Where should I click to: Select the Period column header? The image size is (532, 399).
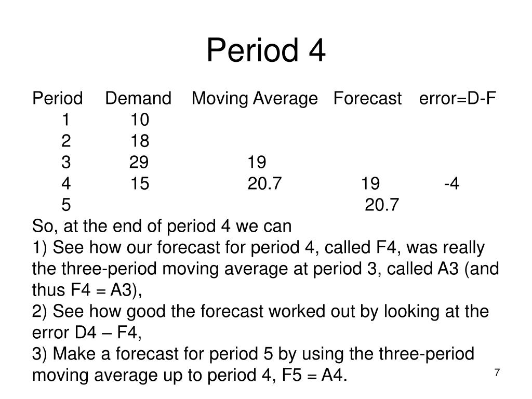click(57, 98)
